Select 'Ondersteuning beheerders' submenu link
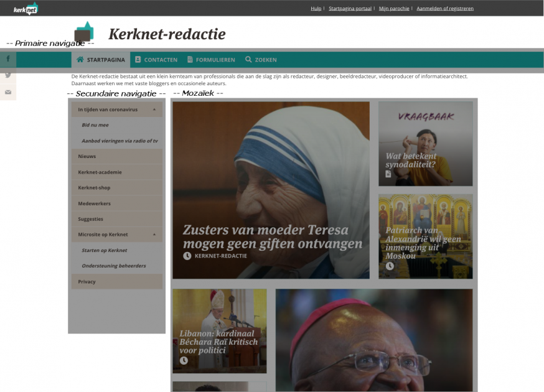Screen dimensions: 544x392 (x=114, y=266)
